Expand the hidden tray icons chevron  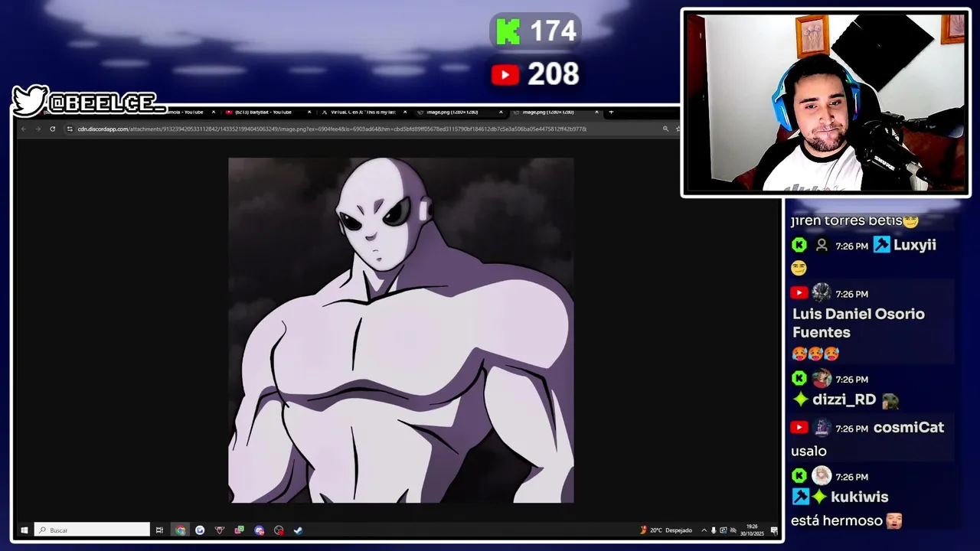[704, 530]
